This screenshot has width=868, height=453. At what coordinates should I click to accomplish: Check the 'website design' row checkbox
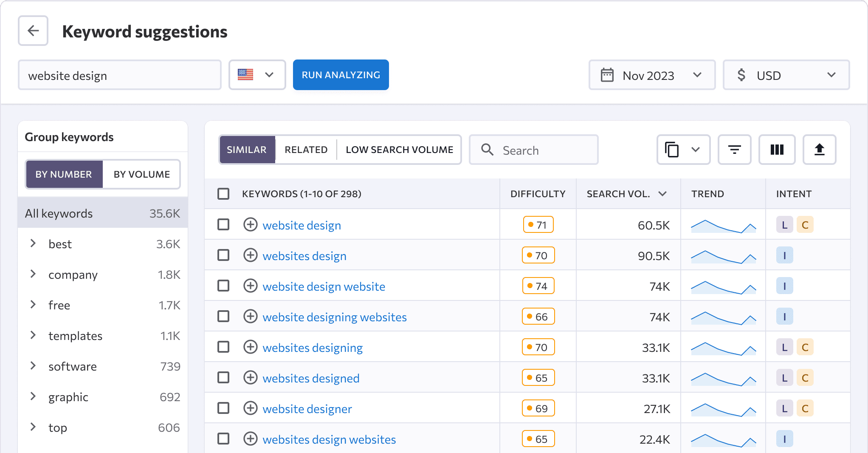pyautogui.click(x=223, y=224)
